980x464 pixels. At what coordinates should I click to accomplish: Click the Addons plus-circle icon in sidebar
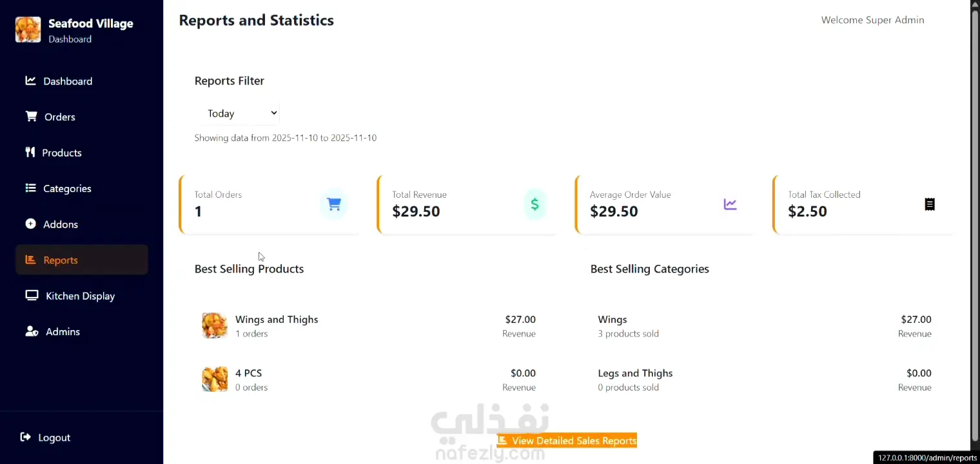[x=30, y=224]
